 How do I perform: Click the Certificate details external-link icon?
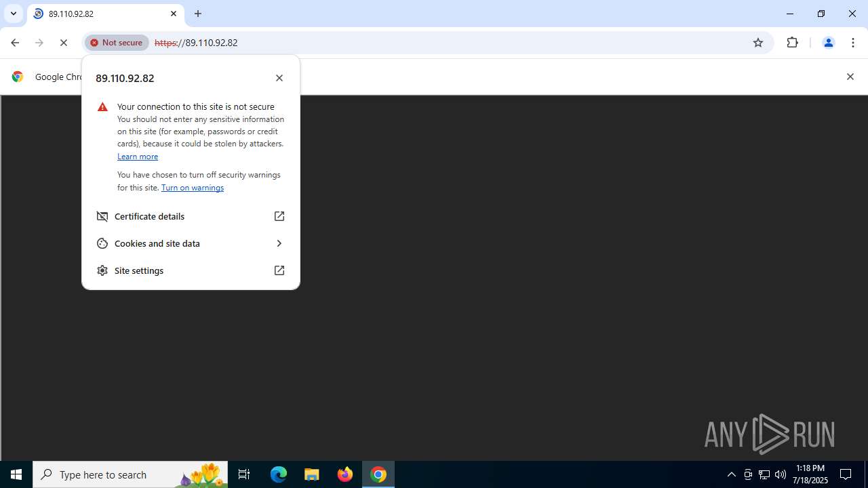[x=279, y=216]
